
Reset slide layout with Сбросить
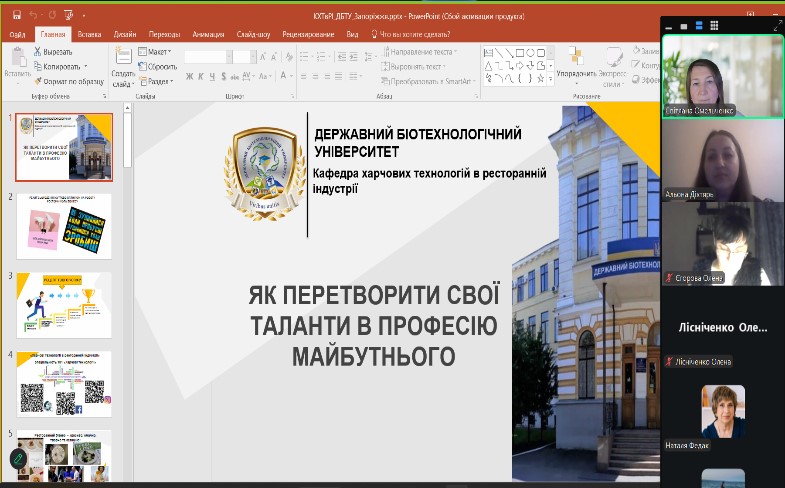pyautogui.click(x=159, y=66)
